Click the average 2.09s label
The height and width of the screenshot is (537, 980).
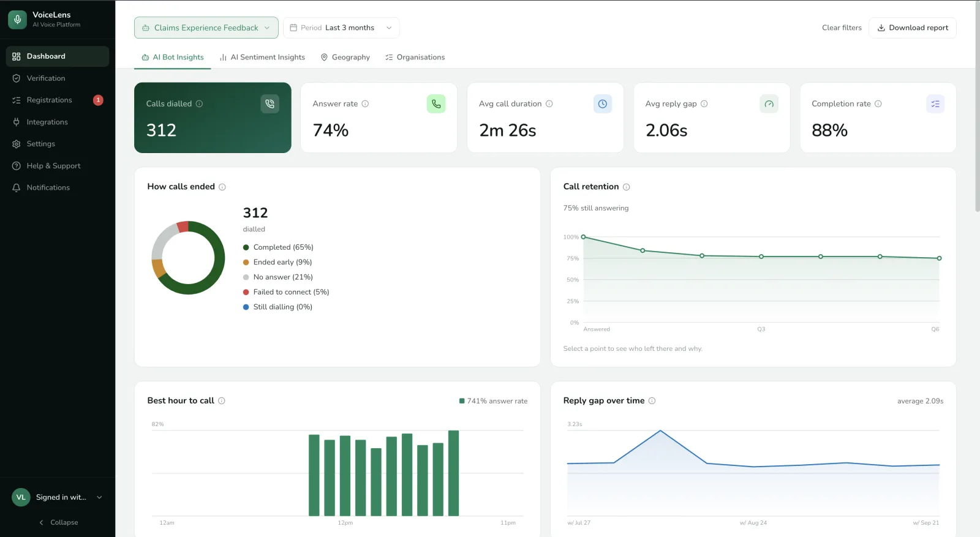tap(920, 401)
